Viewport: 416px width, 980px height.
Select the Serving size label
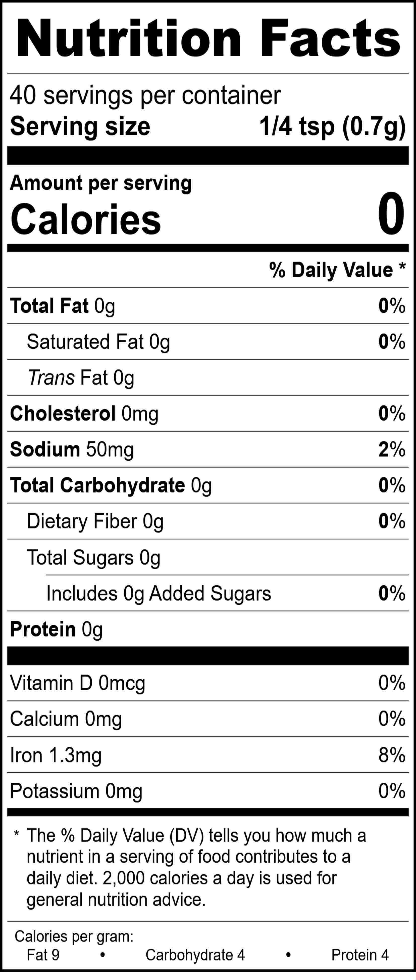(x=80, y=126)
